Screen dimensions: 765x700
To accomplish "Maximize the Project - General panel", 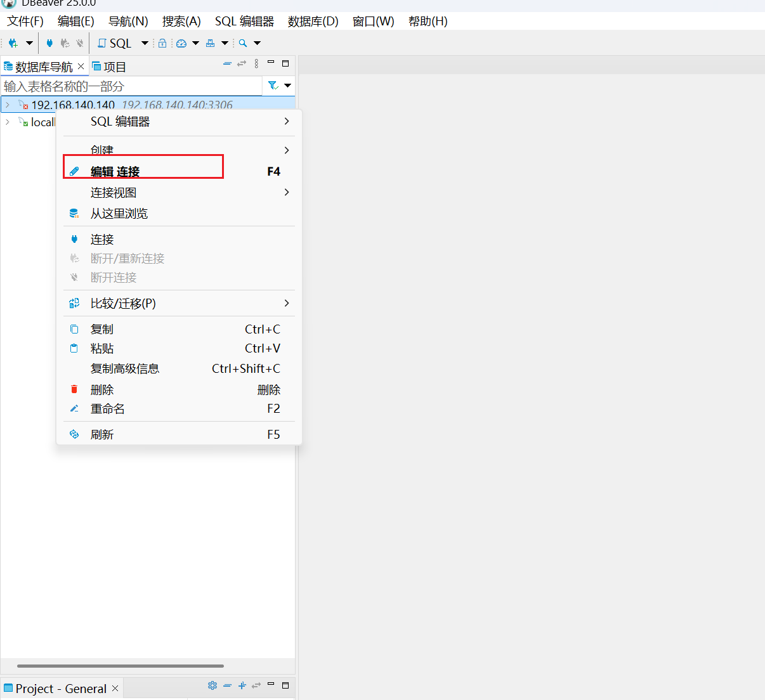I will pos(285,685).
